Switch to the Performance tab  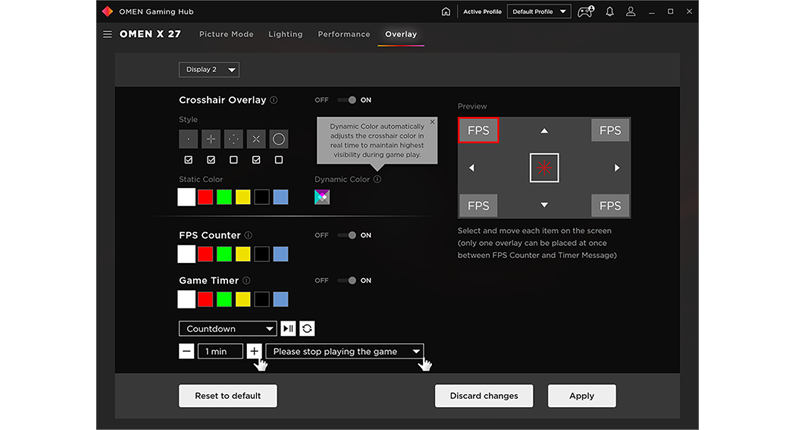(344, 34)
